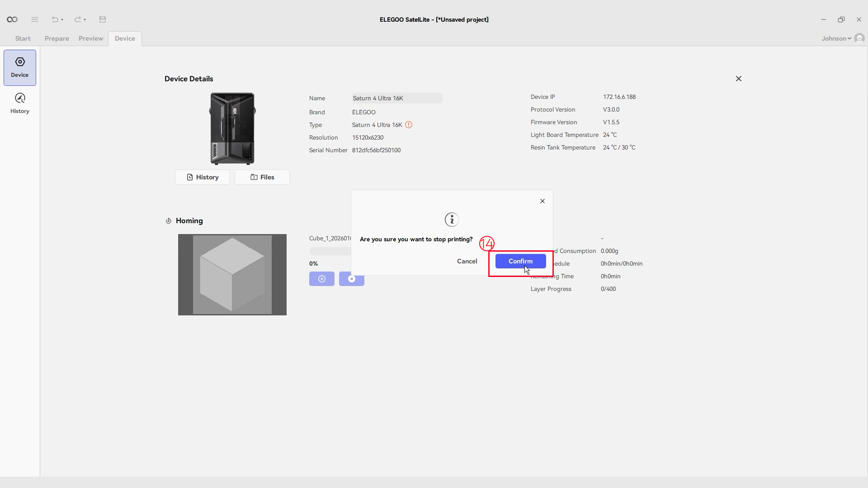The width and height of the screenshot is (868, 488).
Task: Click the Layer Progress value 0/400
Action: [609, 289]
